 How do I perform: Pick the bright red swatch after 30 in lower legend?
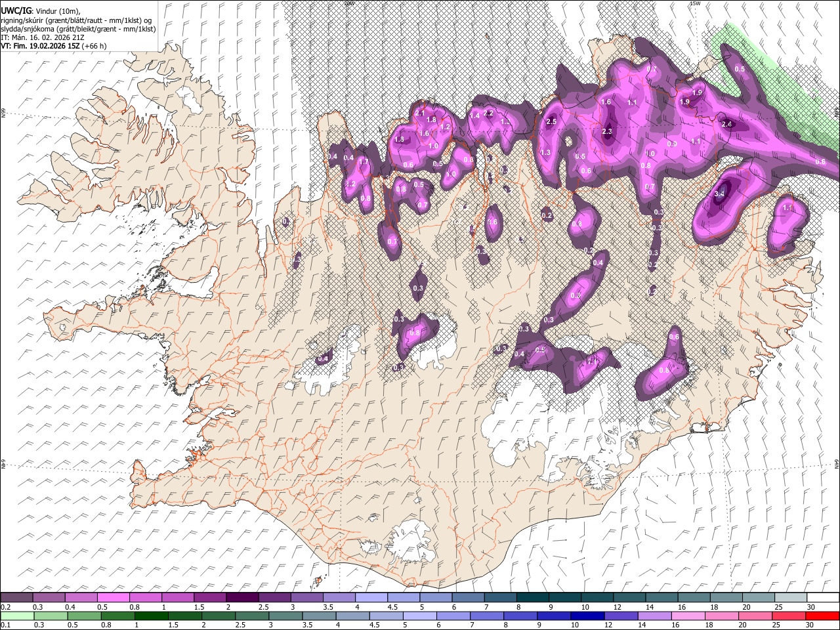(822, 616)
